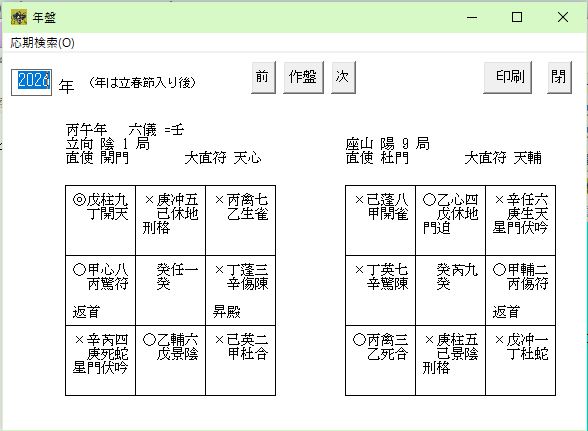Select the 乙心四 門迫 cell in right chart

click(x=450, y=221)
